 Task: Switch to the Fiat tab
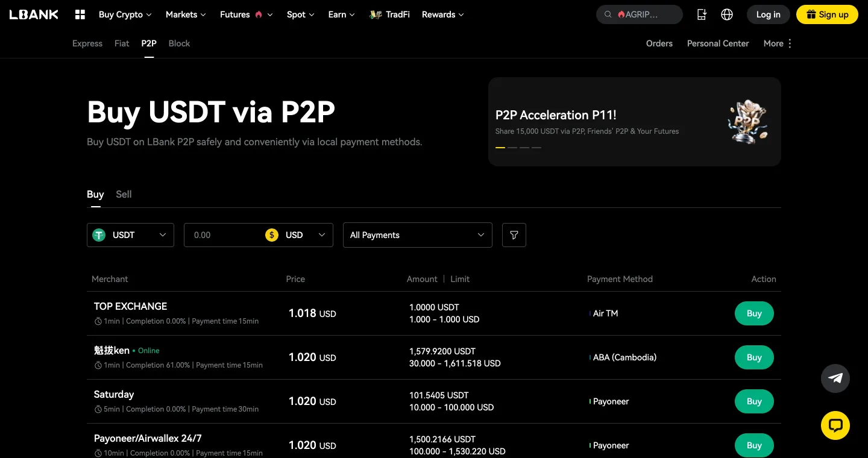pos(122,43)
